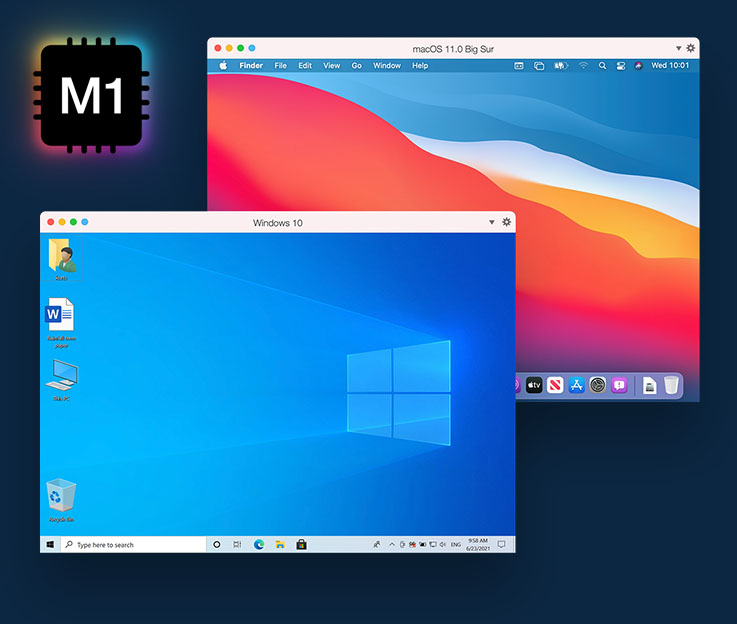Open the File menu in macOS
The image size is (737, 624).
281,65
